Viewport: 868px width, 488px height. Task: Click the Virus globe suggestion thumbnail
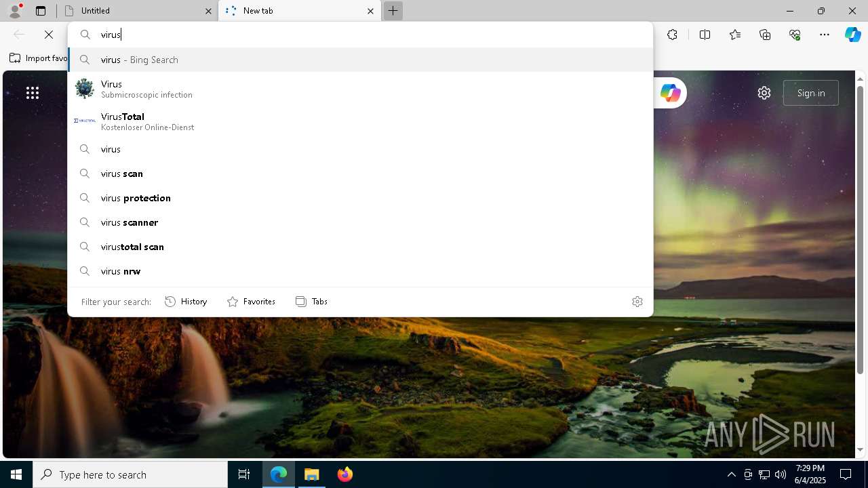85,89
